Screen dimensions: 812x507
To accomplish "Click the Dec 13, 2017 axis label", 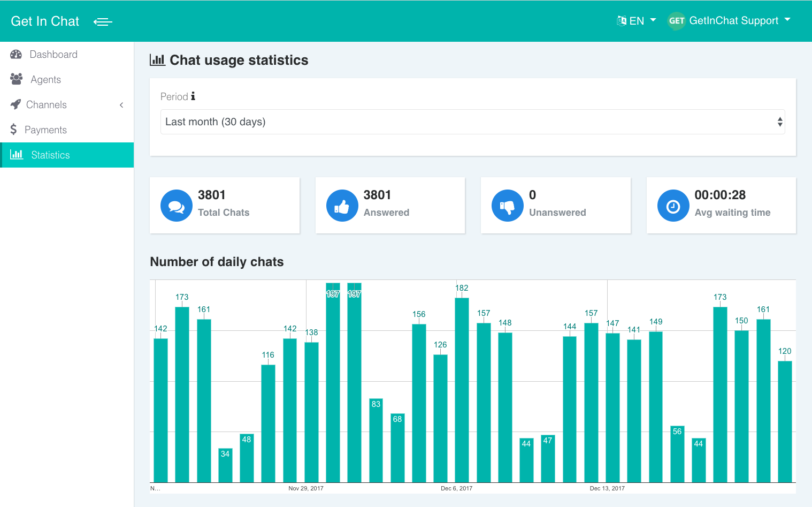I will [607, 488].
